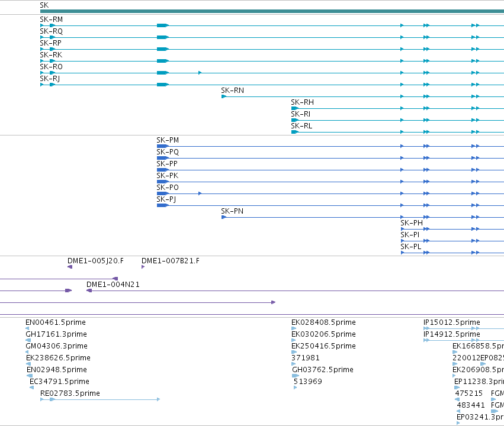The image size is (504, 426).
Task: Click the GH03762.5prime arrow glyph
Action: 295,376
